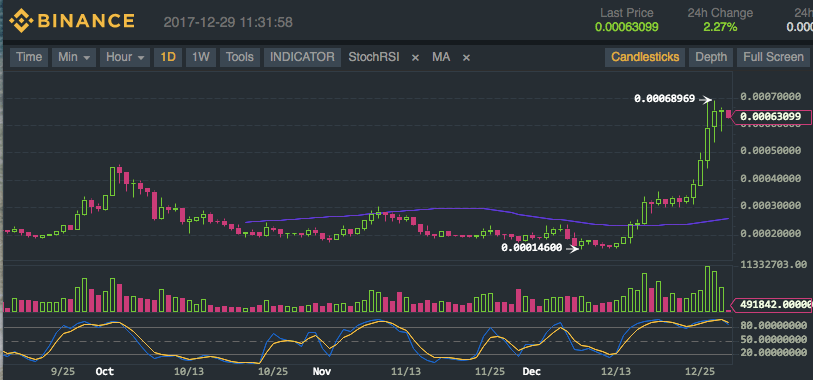Click the Nov date axis label
Image resolution: width=813 pixels, height=380 pixels.
point(322,372)
